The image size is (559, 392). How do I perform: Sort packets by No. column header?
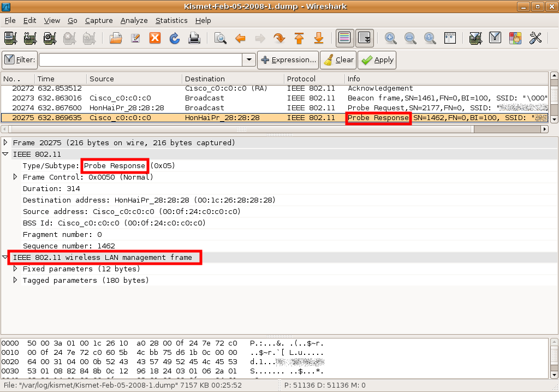[18, 79]
